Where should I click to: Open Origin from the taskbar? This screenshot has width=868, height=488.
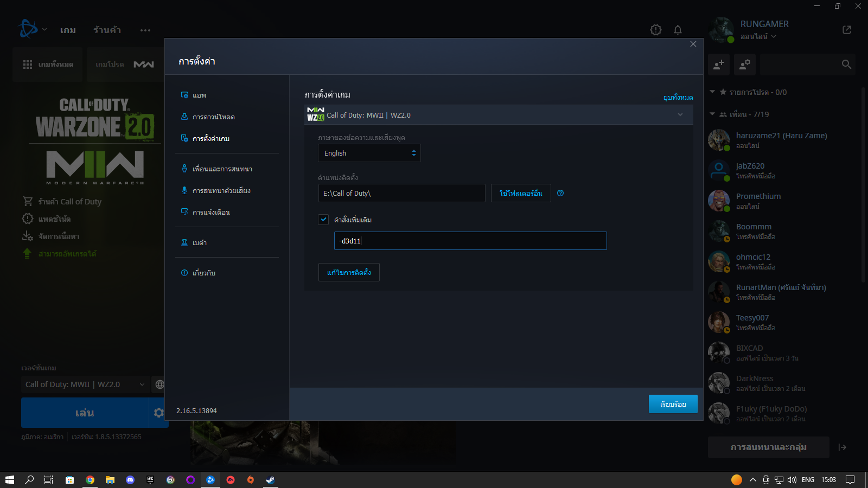point(251,480)
